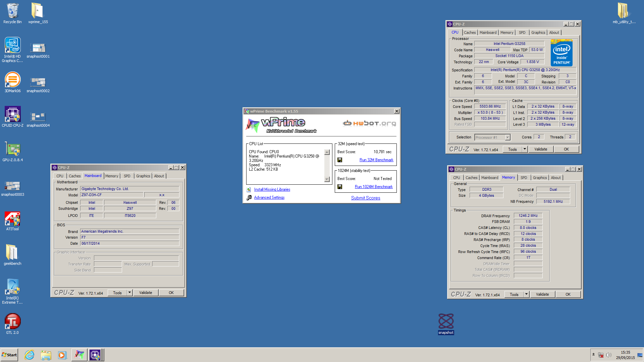Open Windows Media Player from the taskbar
This screenshot has width=644, height=362.
pos(62,355)
